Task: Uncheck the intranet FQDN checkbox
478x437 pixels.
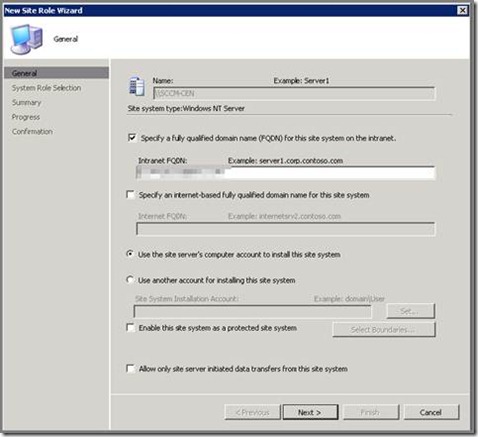Action: (132, 137)
